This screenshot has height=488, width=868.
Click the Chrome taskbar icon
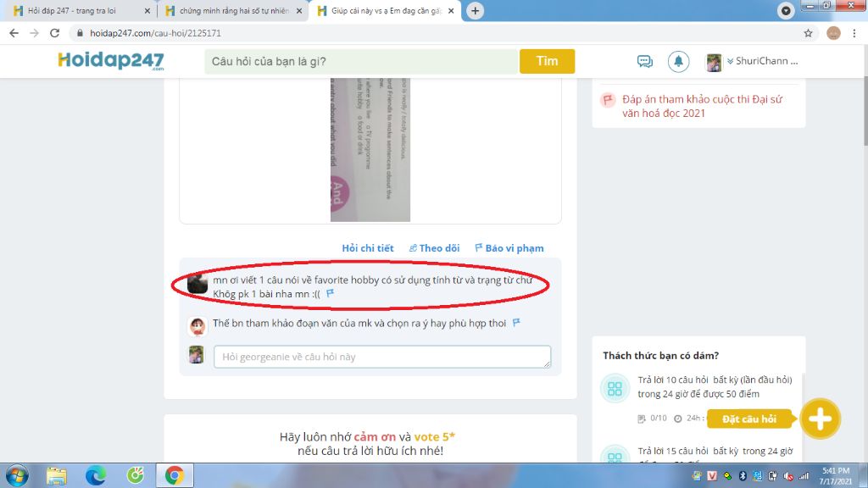[x=175, y=475]
